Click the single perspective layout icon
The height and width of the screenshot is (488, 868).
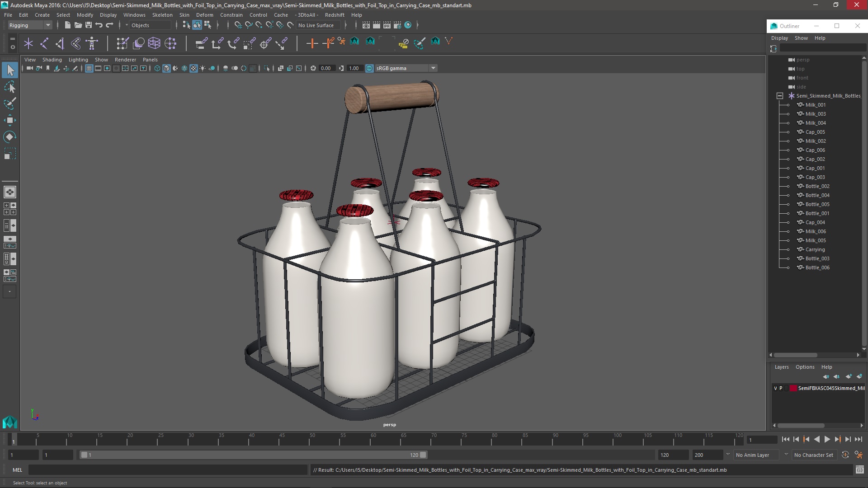(x=10, y=192)
